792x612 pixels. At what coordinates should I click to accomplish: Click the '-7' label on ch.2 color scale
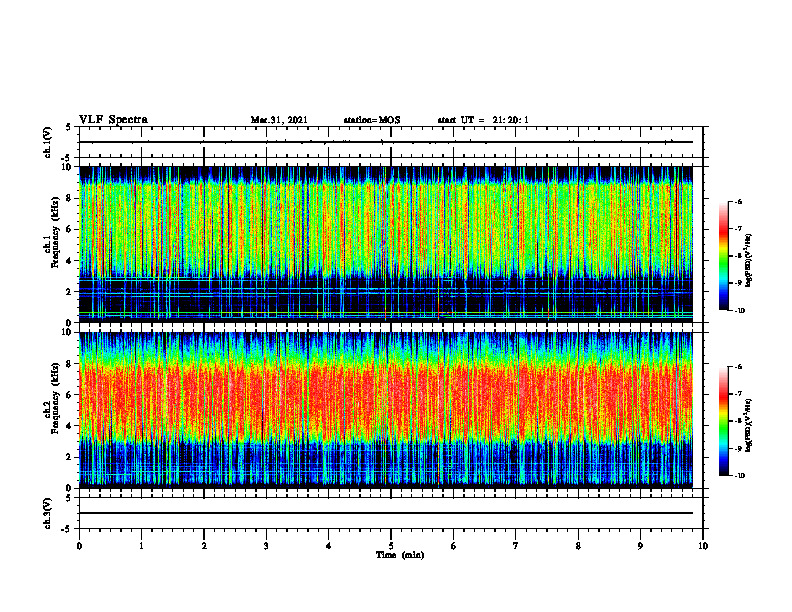(x=738, y=394)
